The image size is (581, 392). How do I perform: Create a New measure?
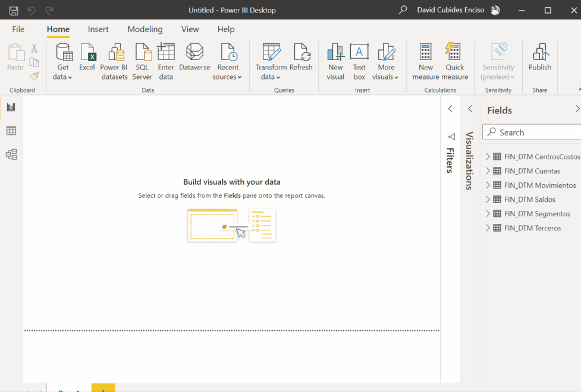[x=425, y=62]
